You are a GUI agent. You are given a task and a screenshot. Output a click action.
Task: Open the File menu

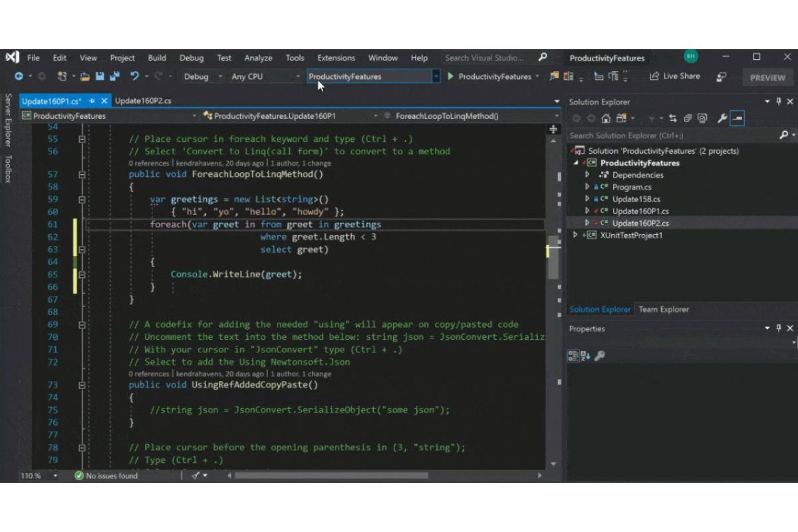33,58
